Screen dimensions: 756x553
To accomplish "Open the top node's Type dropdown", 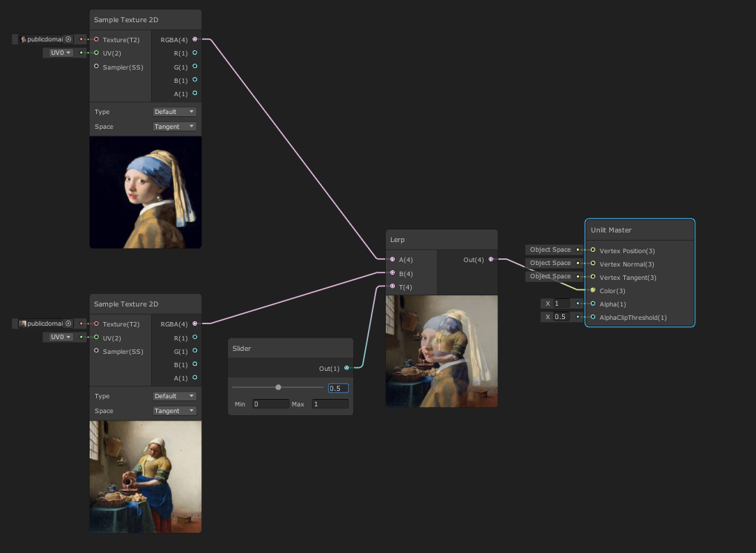I will [x=174, y=111].
